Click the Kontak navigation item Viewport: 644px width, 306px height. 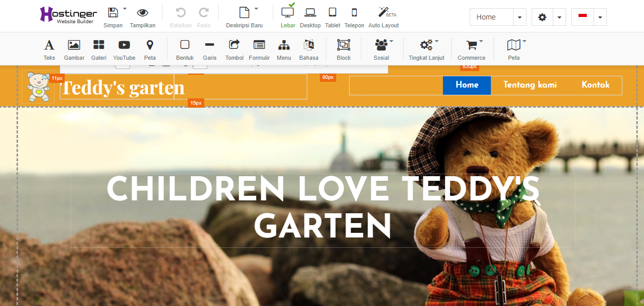coord(596,85)
